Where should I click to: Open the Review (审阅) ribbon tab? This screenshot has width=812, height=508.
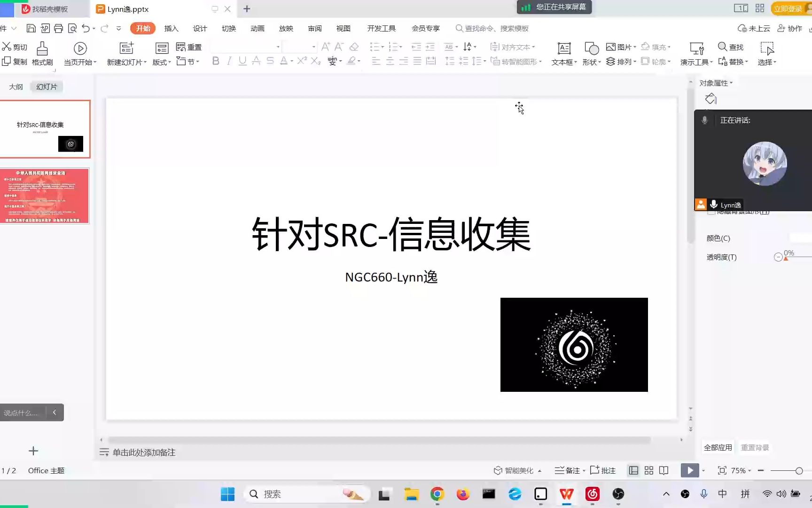click(315, 28)
